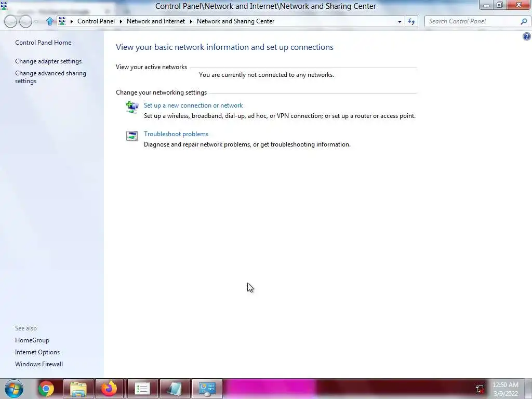
Task: Click the 'See also' label
Action: [26, 328]
